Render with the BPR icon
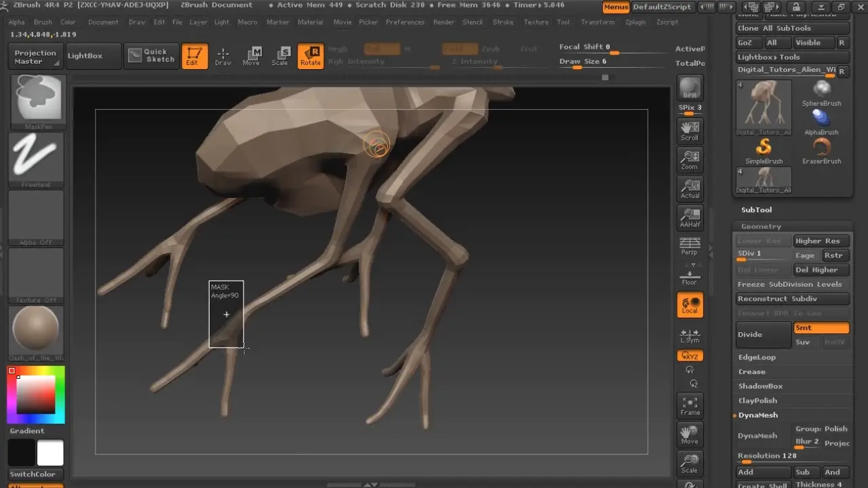The height and width of the screenshot is (488, 868). tap(690, 88)
